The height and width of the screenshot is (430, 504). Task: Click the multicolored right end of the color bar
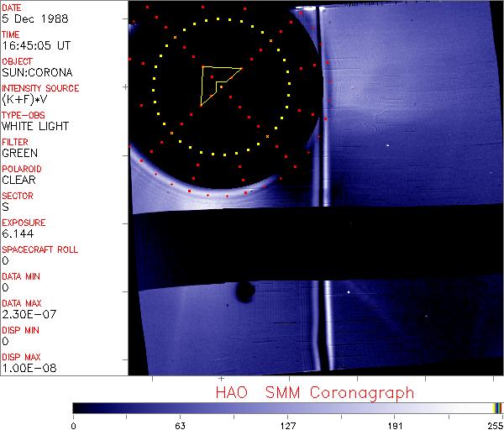tap(497, 408)
